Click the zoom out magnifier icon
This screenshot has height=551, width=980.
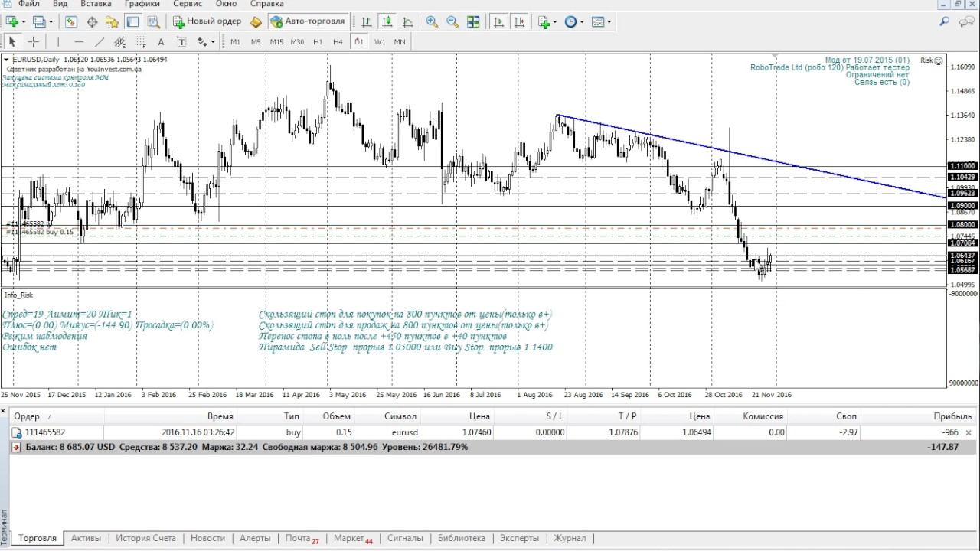tap(452, 22)
